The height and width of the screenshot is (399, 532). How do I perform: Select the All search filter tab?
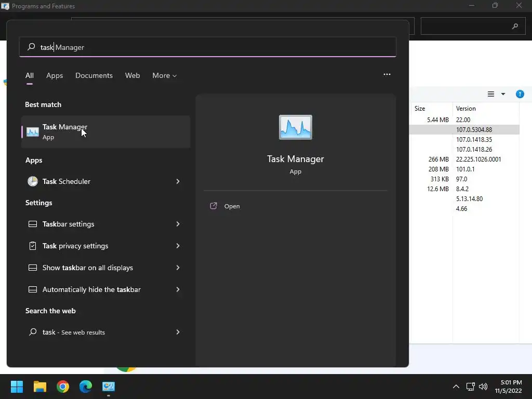[x=30, y=76]
